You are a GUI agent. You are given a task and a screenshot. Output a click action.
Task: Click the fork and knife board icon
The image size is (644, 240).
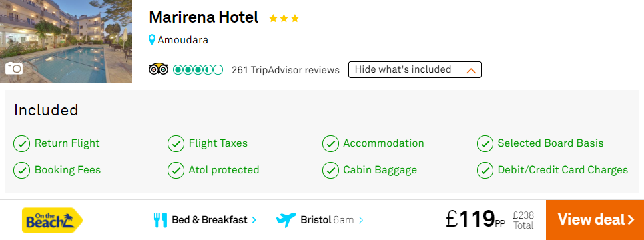(161, 220)
